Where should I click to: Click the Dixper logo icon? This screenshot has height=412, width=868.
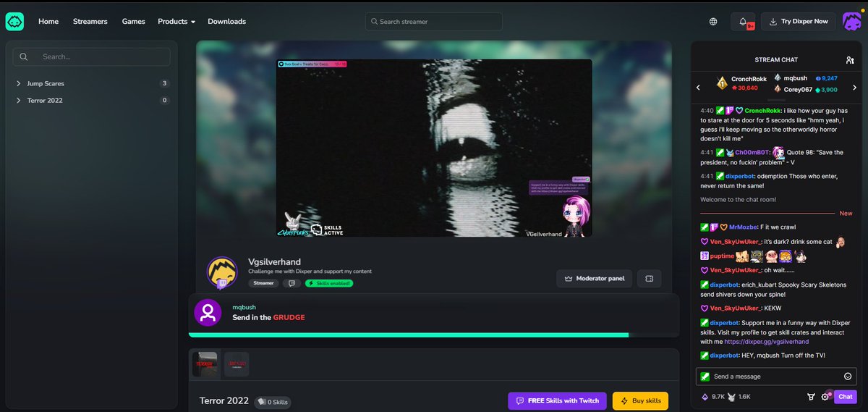click(14, 22)
